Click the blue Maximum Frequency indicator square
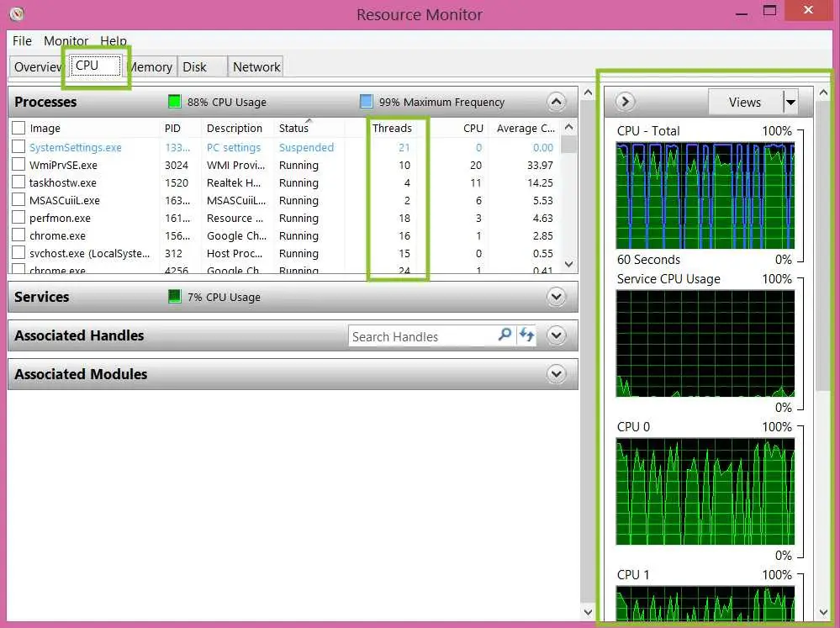840x628 pixels. tap(367, 101)
